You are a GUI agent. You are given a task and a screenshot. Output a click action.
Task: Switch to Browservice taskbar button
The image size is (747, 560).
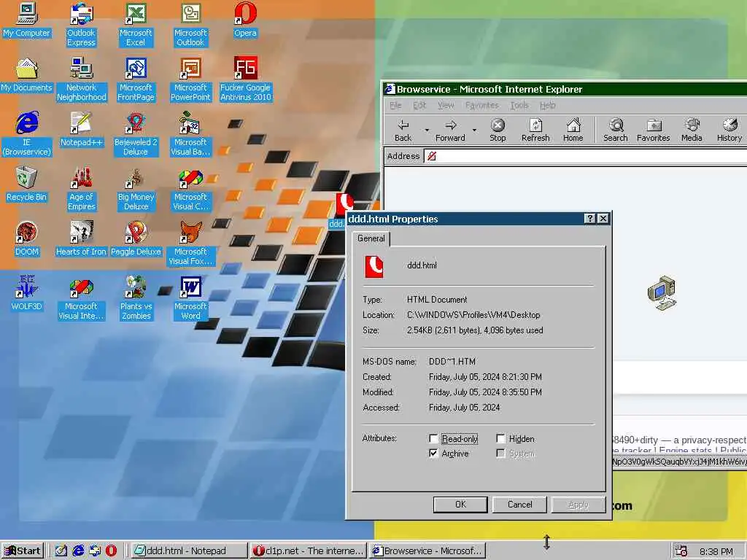[x=427, y=551]
